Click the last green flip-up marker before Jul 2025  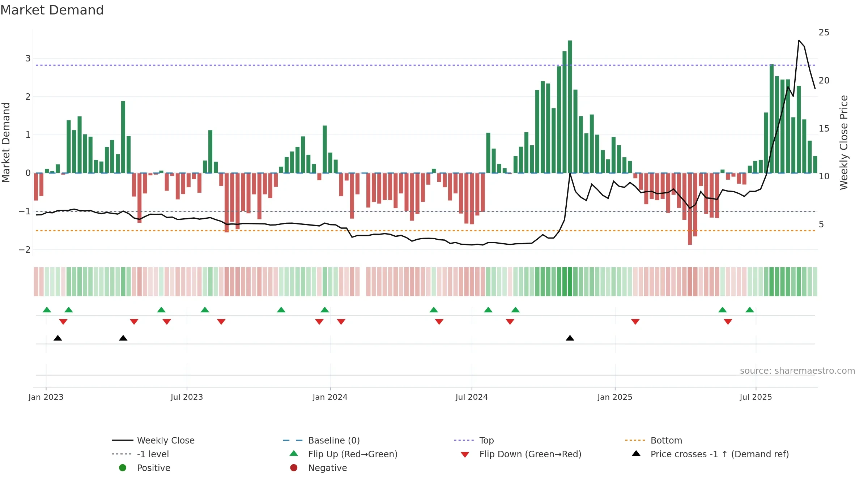coord(750,310)
